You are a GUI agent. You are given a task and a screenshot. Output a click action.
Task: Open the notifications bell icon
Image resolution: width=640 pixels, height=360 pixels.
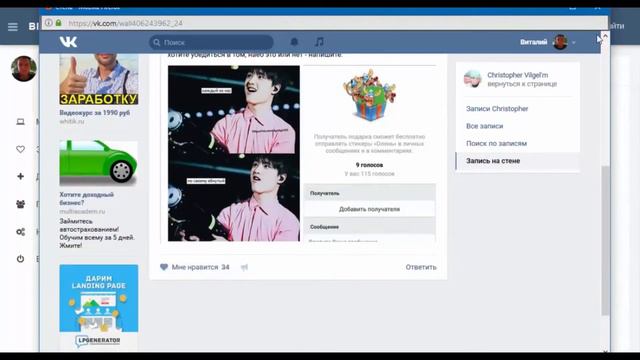294,42
